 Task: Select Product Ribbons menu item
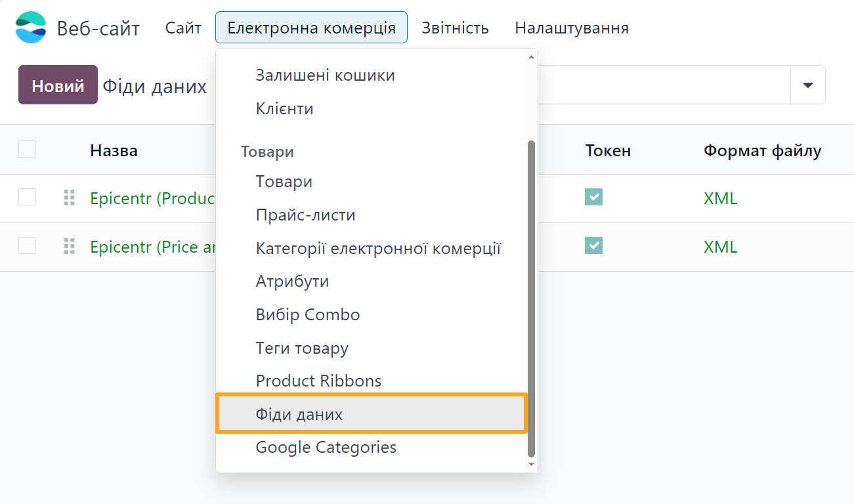[x=372, y=381]
